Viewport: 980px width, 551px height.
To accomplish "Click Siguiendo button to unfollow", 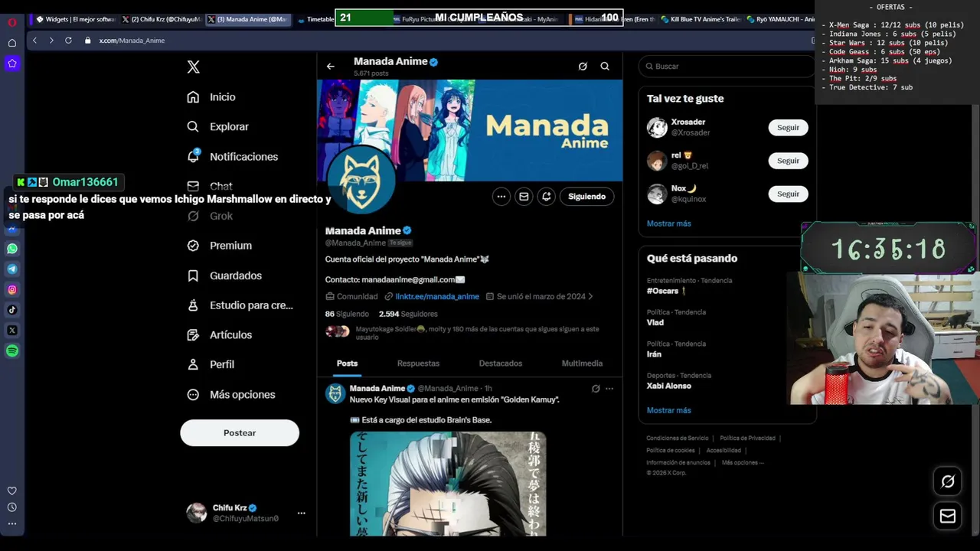I will [587, 197].
